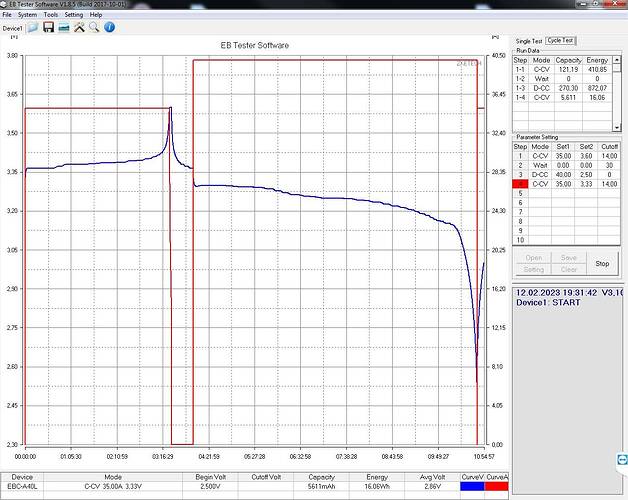
Task: Select empty step 5 row number
Action: pyautogui.click(x=520, y=194)
